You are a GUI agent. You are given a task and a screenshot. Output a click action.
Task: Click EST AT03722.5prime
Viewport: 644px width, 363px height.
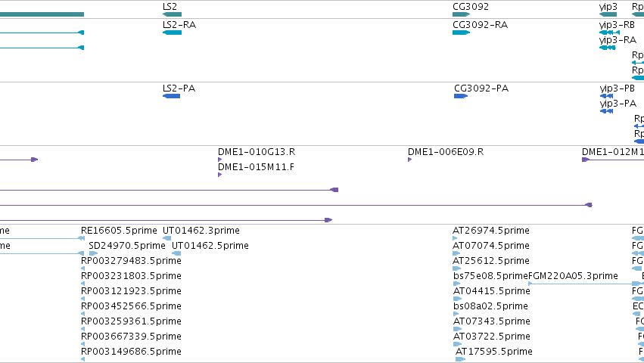[x=492, y=337]
